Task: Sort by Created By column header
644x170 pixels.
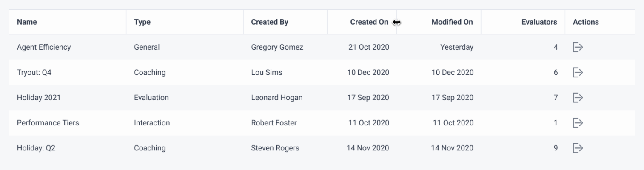Action: 270,22
